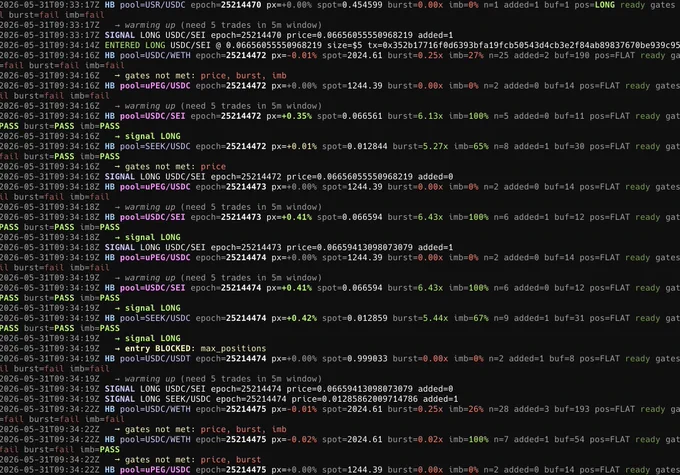Select the "n=28" trade count

point(499,409)
